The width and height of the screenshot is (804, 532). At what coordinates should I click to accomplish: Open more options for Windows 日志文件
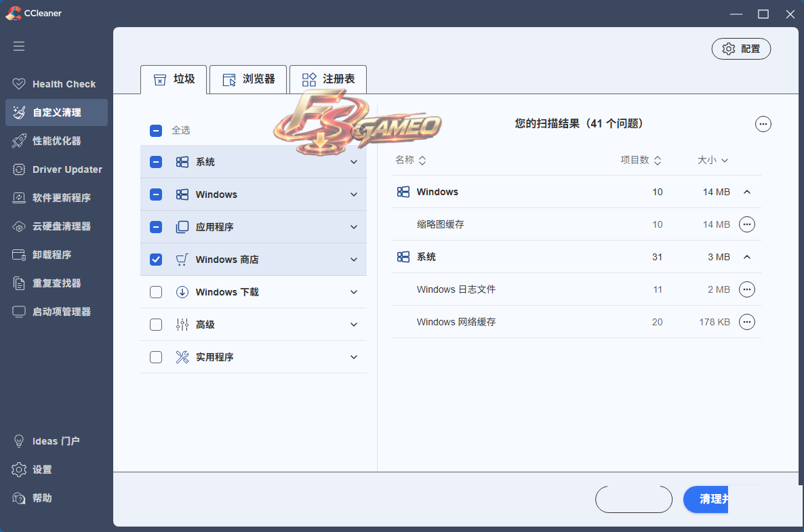747,289
